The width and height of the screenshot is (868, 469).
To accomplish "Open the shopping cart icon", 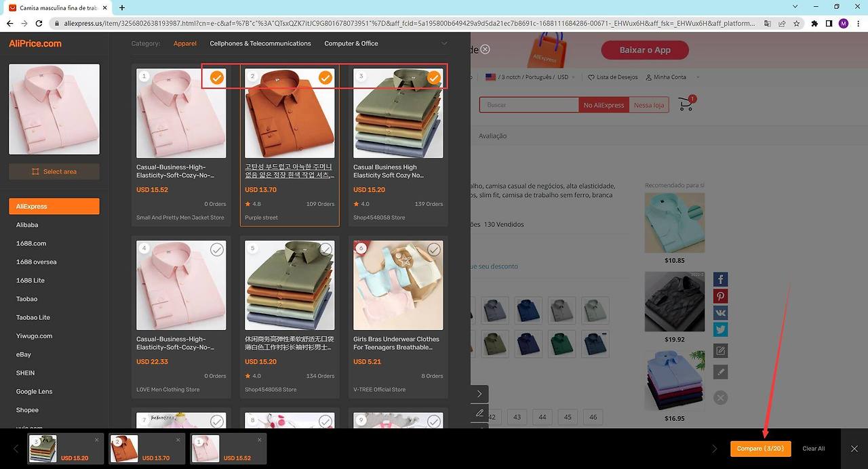I will point(686,104).
